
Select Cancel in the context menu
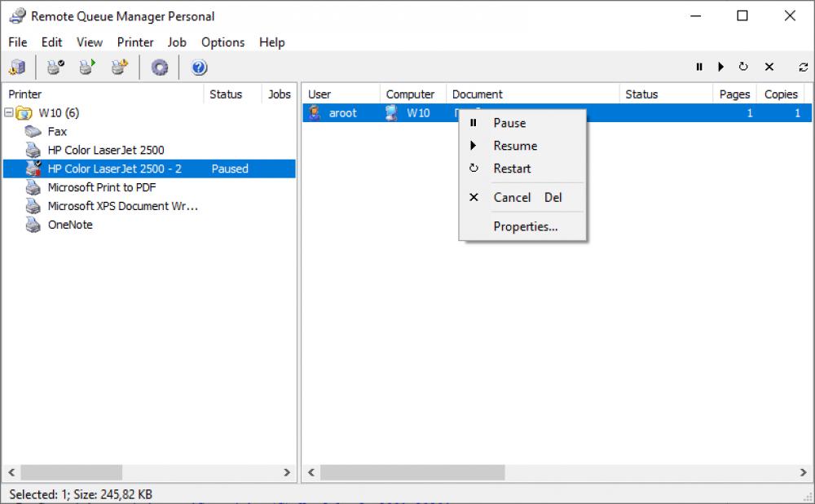512,197
